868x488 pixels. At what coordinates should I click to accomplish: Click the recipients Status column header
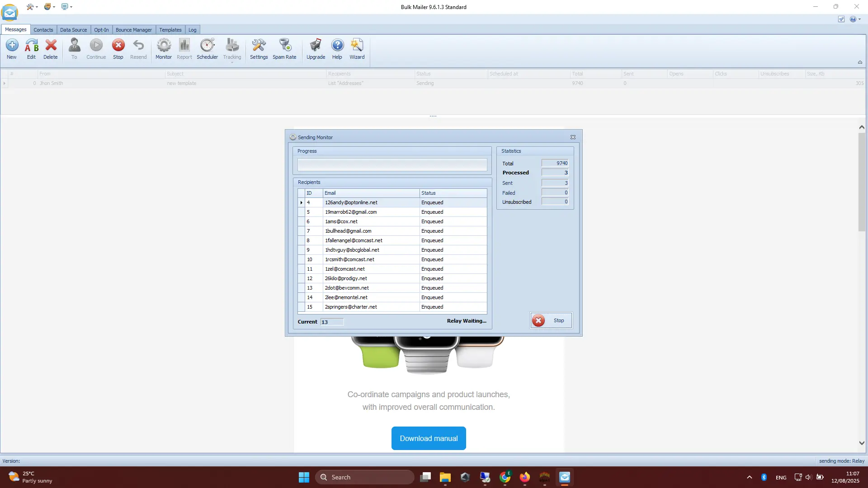pyautogui.click(x=453, y=193)
